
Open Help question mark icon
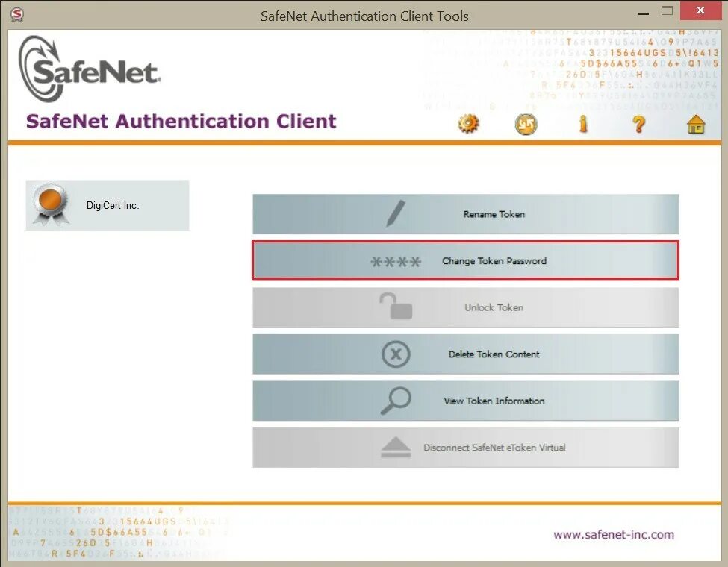639,124
